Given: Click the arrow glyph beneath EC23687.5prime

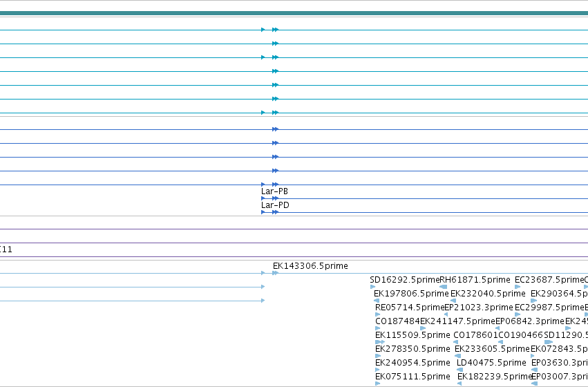Looking at the screenshot, I should coord(518,287).
